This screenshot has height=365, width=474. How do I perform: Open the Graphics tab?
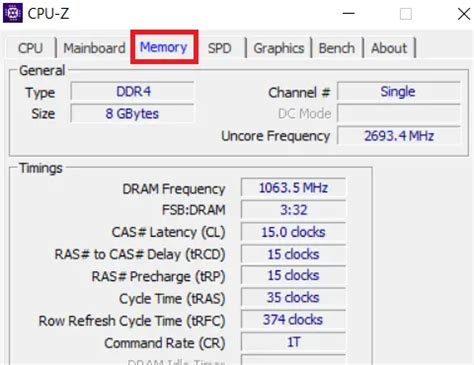coord(279,48)
